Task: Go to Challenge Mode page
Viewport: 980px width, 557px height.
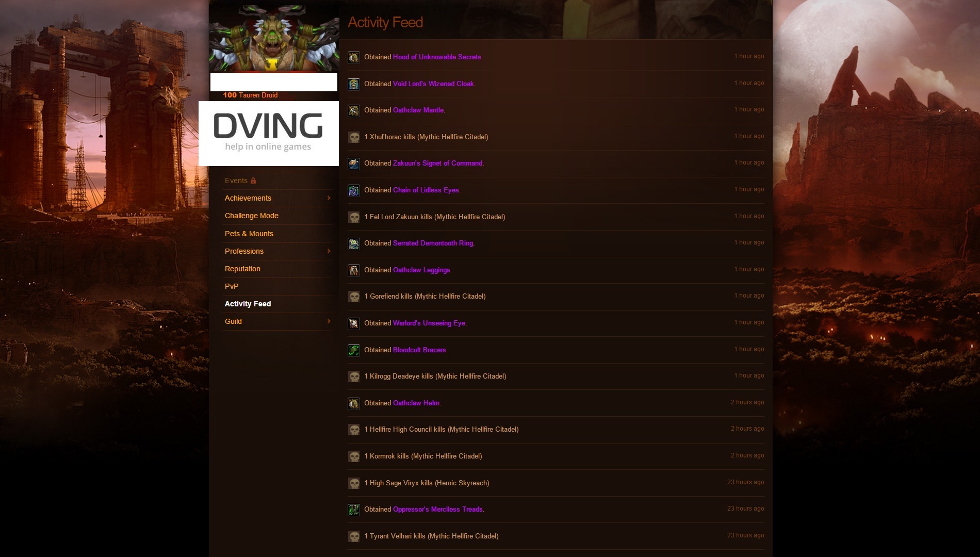Action: coord(252,216)
